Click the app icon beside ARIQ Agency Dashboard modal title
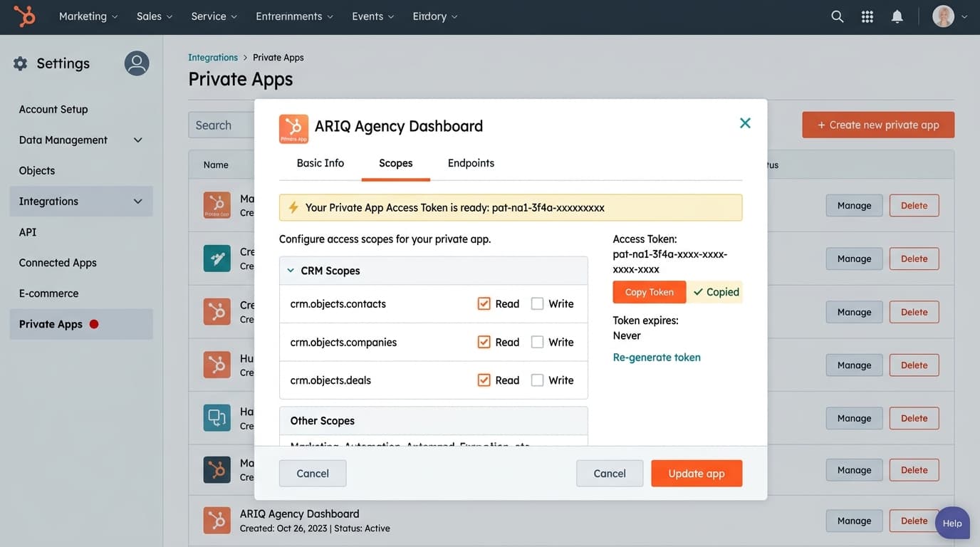The image size is (980, 547). (293, 129)
